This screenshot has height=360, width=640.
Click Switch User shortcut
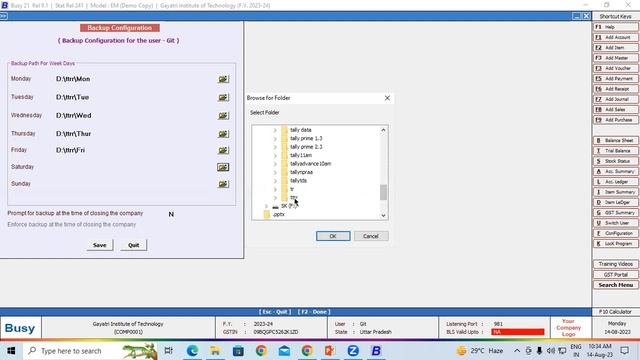616,223
